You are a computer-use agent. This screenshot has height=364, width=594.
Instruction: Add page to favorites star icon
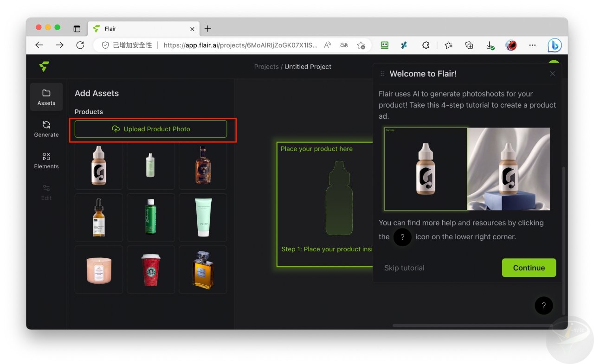(x=361, y=45)
